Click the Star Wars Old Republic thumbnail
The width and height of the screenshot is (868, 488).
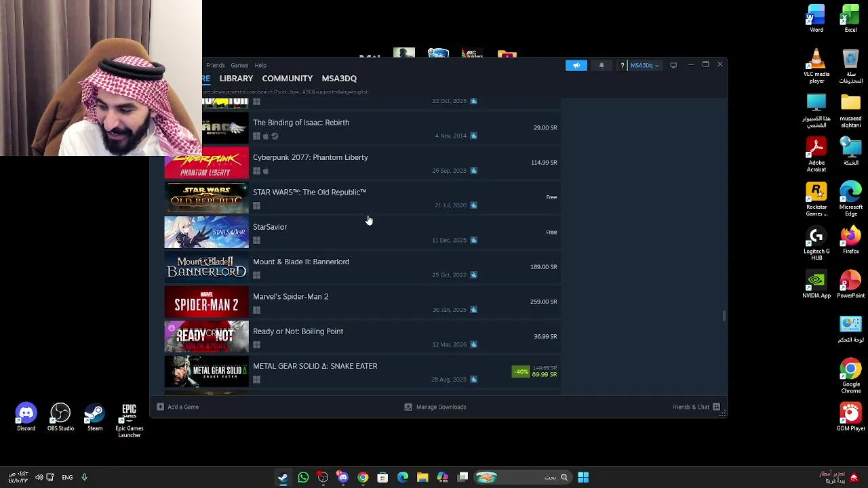coord(206,197)
